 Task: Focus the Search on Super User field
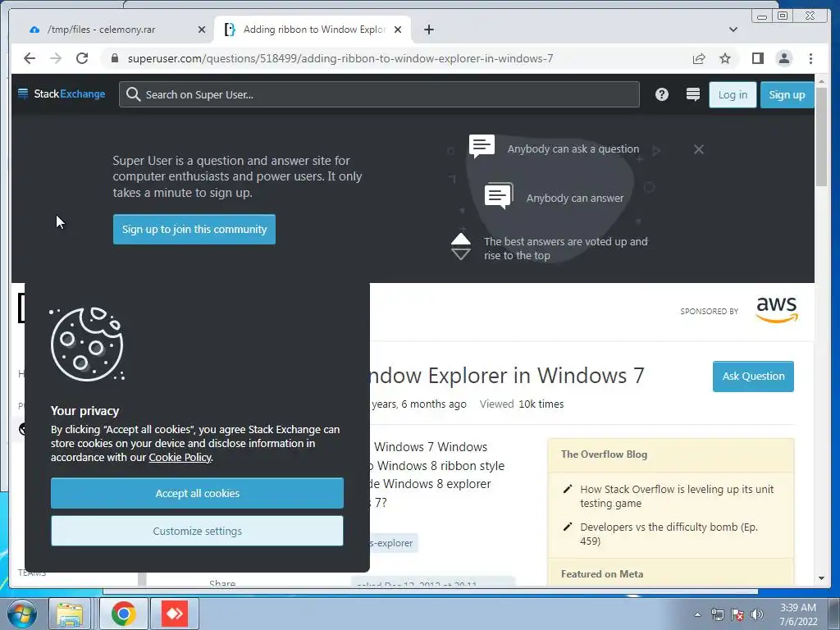(379, 94)
